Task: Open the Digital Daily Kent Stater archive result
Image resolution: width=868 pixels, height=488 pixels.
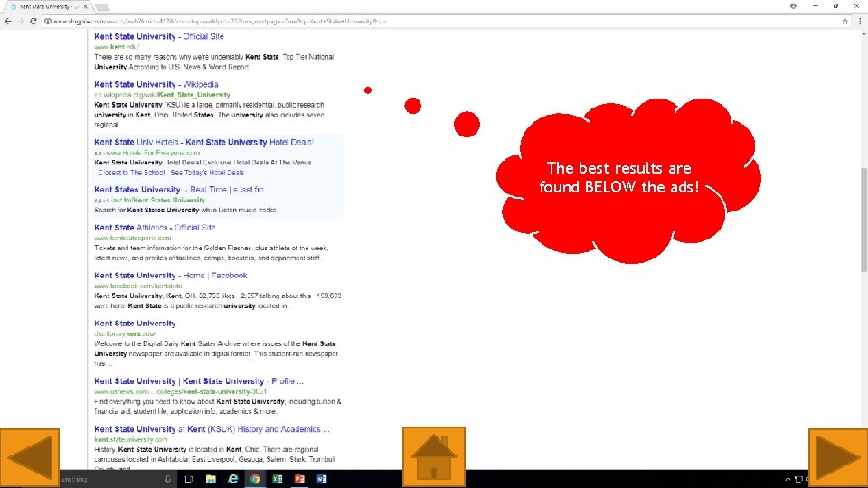Action: [135, 324]
